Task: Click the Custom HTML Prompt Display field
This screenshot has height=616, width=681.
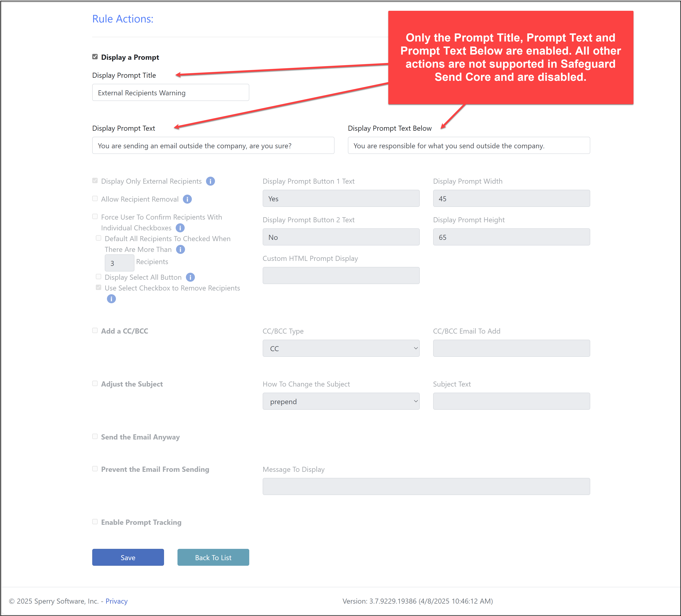Action: tap(341, 276)
